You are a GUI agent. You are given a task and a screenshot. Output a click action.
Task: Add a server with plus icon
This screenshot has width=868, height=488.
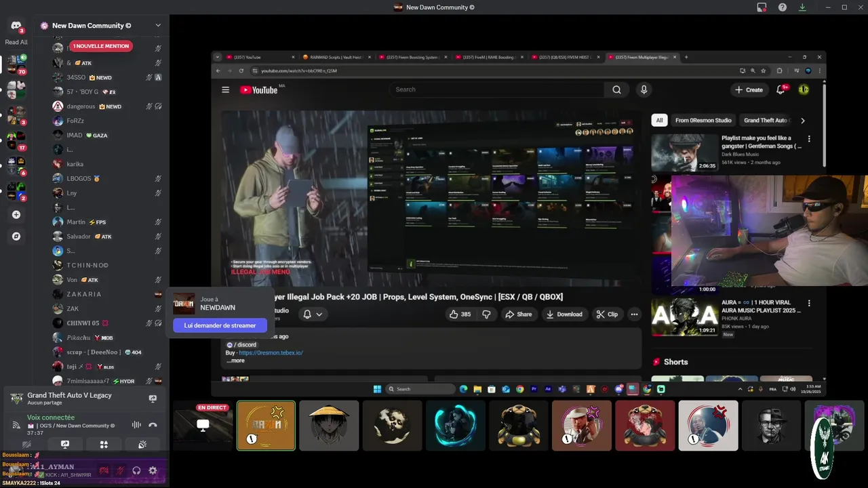click(x=16, y=215)
